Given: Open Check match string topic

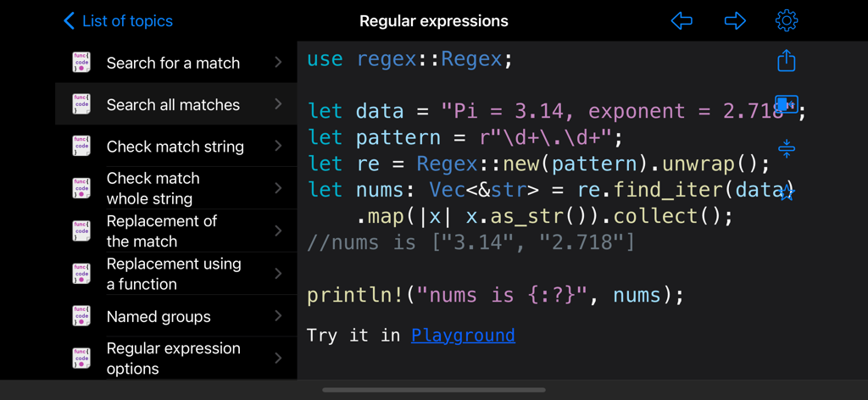Looking at the screenshot, I should 176,146.
